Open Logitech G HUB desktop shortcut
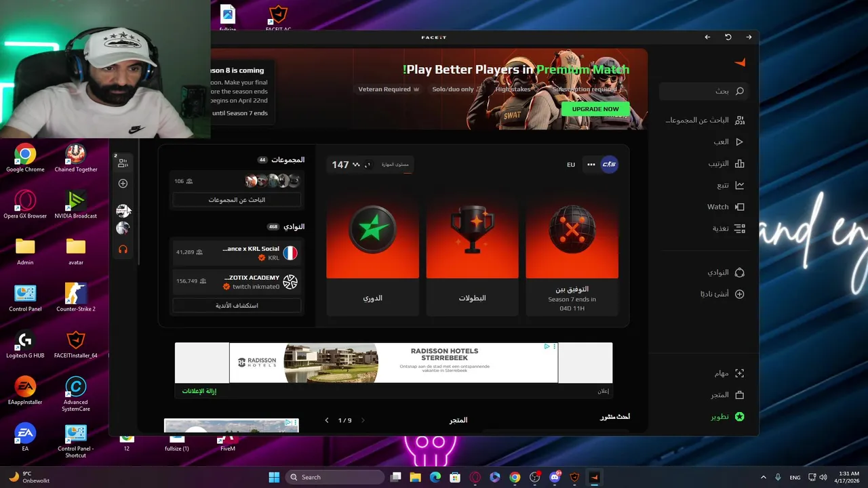 (x=25, y=344)
